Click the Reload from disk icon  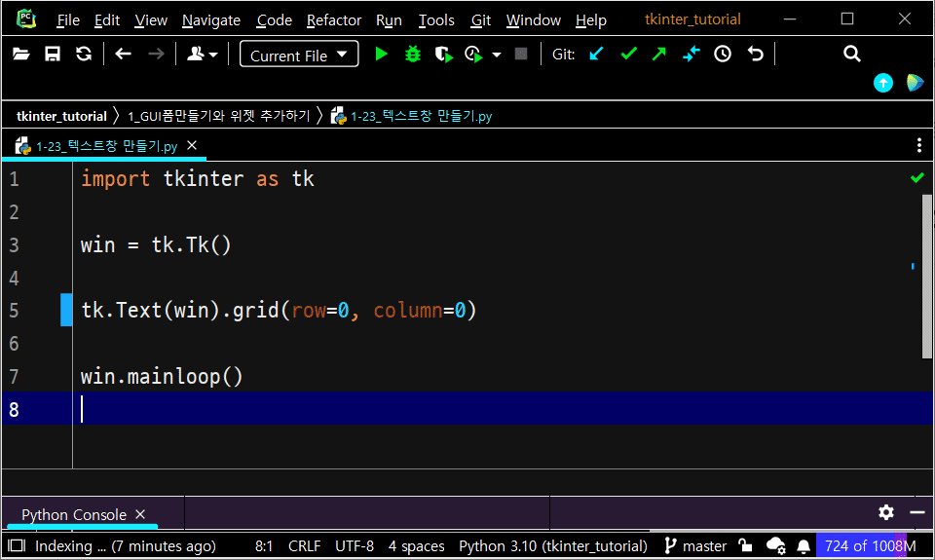click(84, 55)
